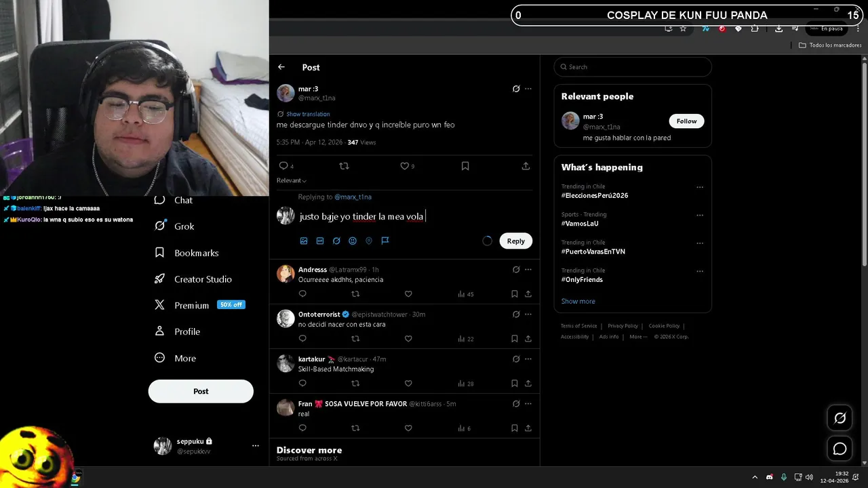Viewport: 868px width, 488px height.
Task: Add image to the reply
Action: (x=304, y=241)
